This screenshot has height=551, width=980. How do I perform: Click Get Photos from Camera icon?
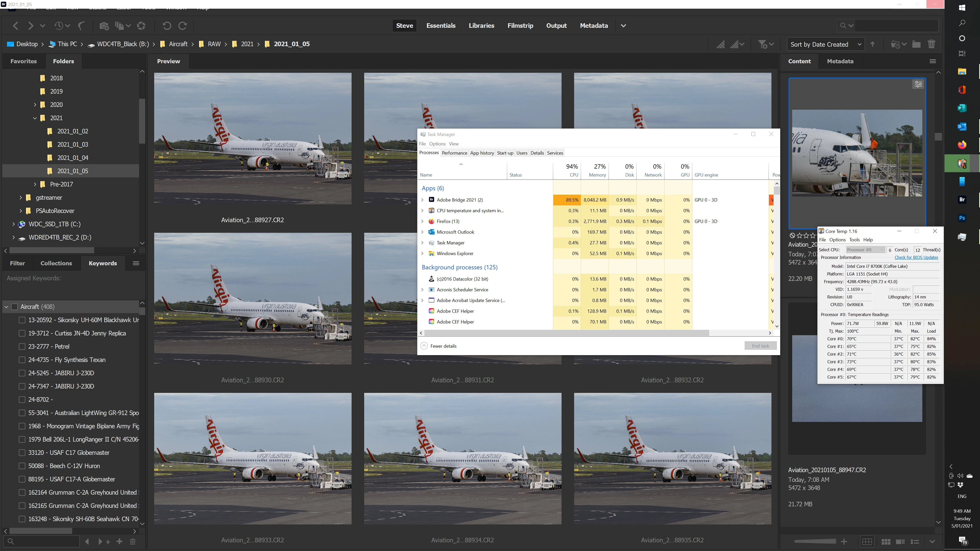[x=104, y=26]
